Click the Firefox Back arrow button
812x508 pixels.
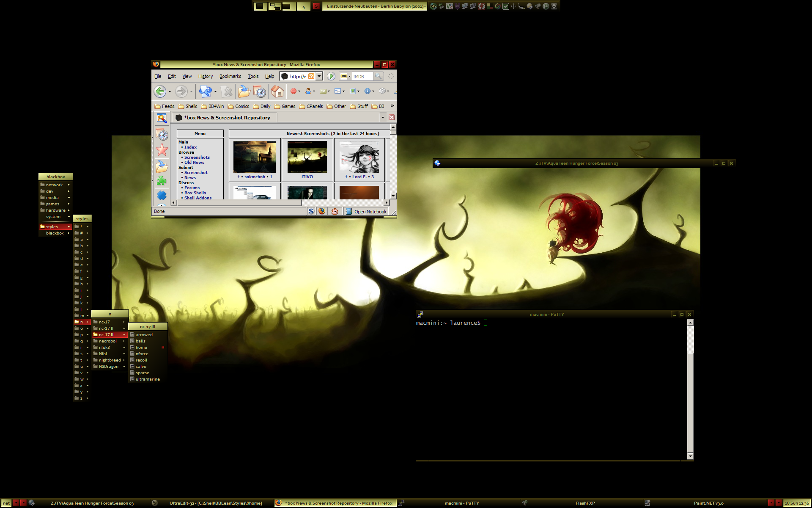(160, 91)
